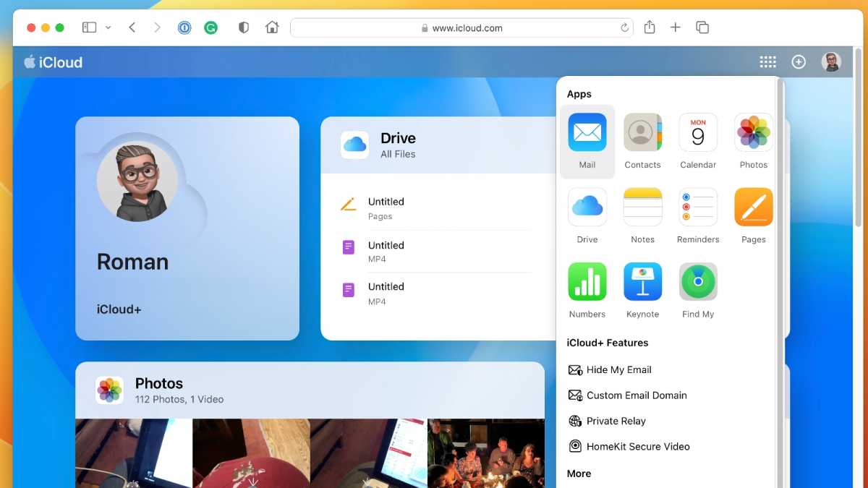Screen dimensions: 868x488
Task: Click the privacy shield icon
Action: pyautogui.click(x=244, y=27)
